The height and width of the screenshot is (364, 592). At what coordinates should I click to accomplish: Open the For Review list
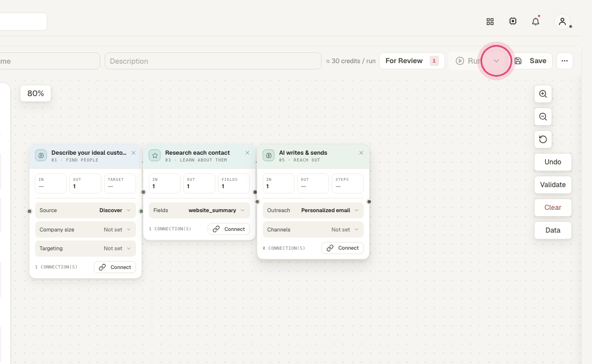point(412,61)
